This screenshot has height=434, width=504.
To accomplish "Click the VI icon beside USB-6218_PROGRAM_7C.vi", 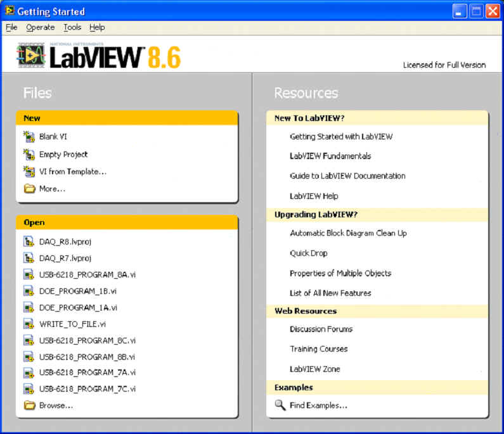I will [29, 389].
